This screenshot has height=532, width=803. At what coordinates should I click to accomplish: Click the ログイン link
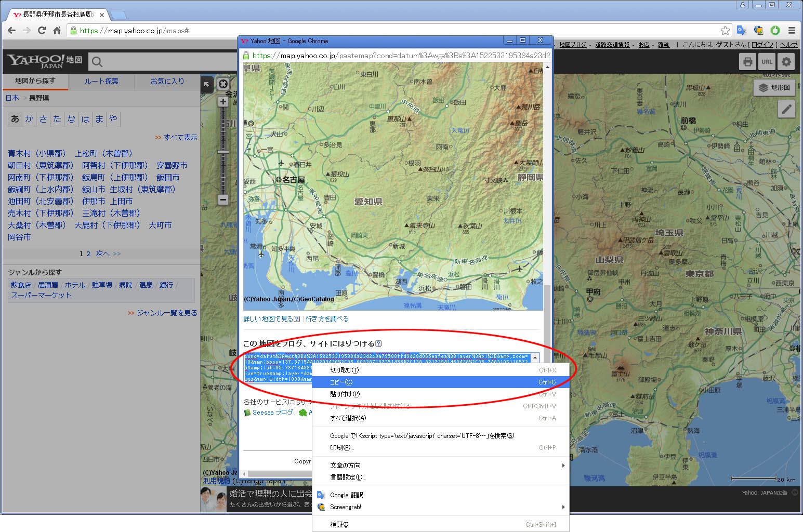(763, 45)
